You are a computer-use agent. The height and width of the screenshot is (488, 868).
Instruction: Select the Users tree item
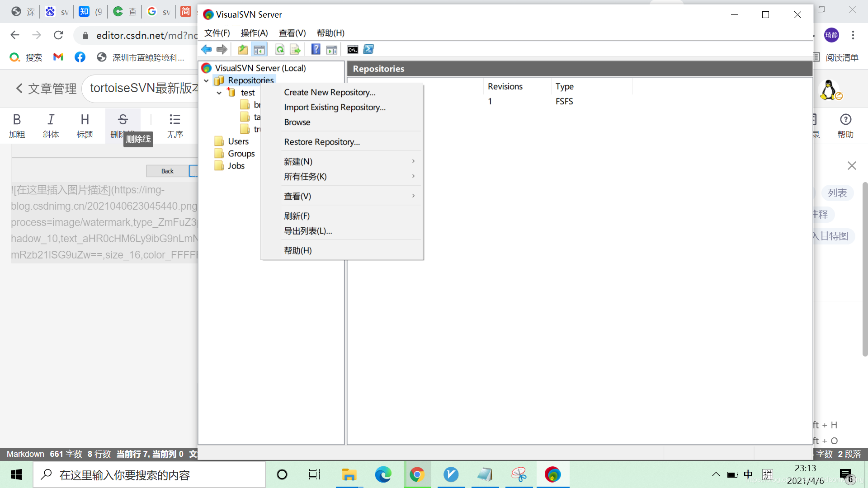(238, 141)
